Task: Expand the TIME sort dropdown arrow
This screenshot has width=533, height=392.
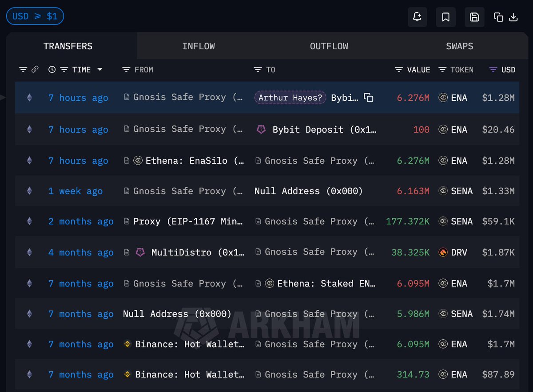Action: [x=99, y=70]
